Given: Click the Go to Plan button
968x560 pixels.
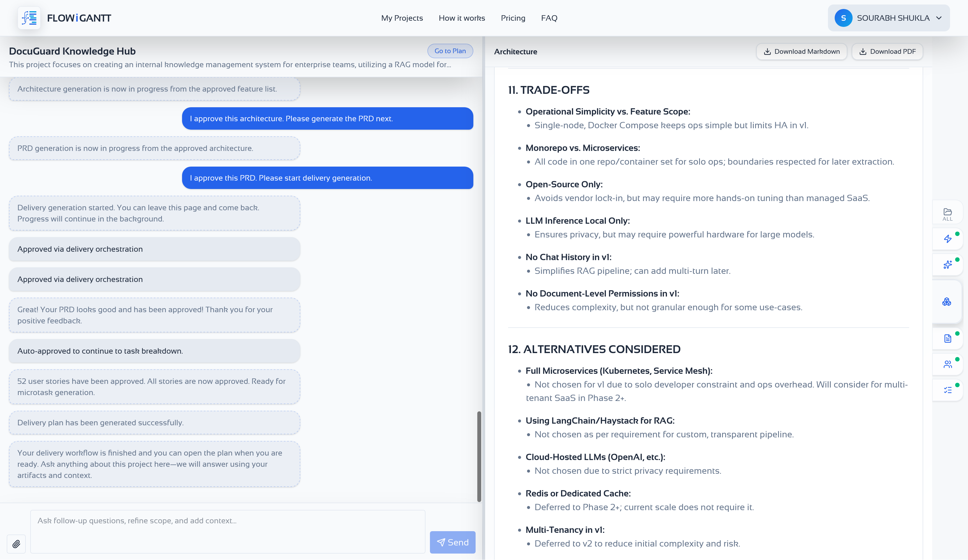Looking at the screenshot, I should tap(450, 51).
